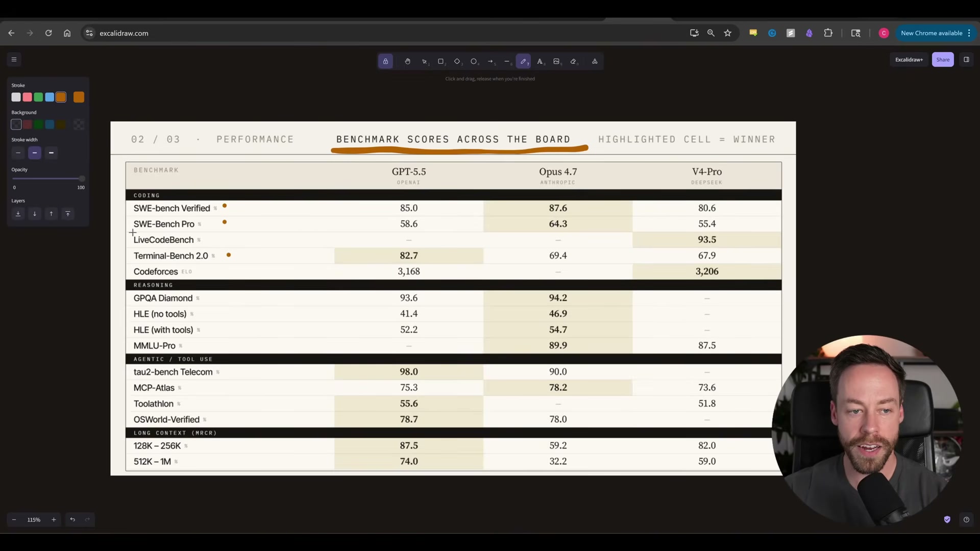Select the Arrow tool
This screenshot has height=551, width=980.
491,61
